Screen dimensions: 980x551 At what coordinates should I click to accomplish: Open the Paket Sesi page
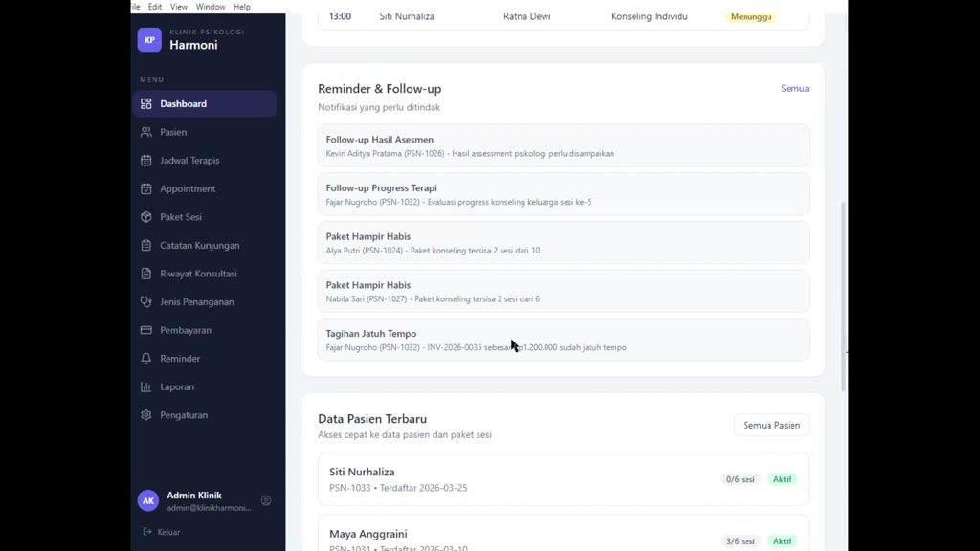[205, 217]
